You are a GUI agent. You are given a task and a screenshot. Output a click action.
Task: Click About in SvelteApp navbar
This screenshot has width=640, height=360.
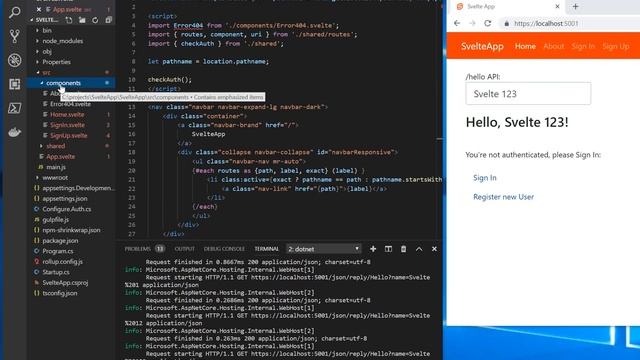(x=553, y=47)
